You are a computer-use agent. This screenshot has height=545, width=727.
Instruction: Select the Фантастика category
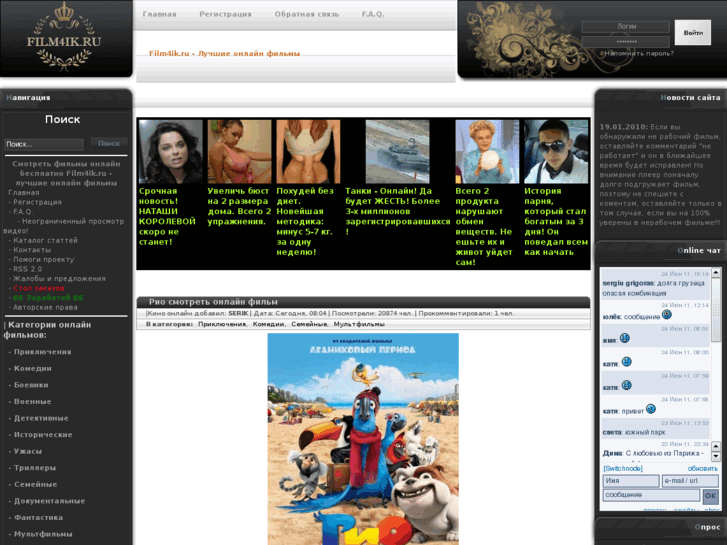click(x=38, y=518)
